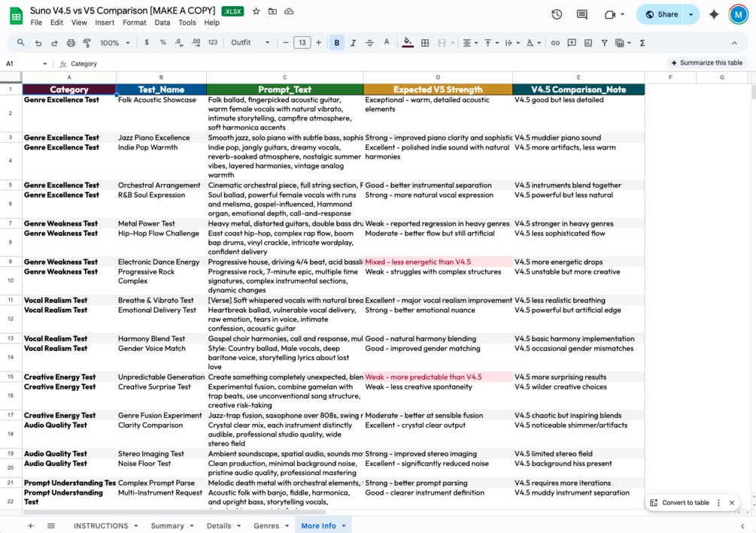Click the font size input field
This screenshot has width=756, height=533.
(302, 43)
